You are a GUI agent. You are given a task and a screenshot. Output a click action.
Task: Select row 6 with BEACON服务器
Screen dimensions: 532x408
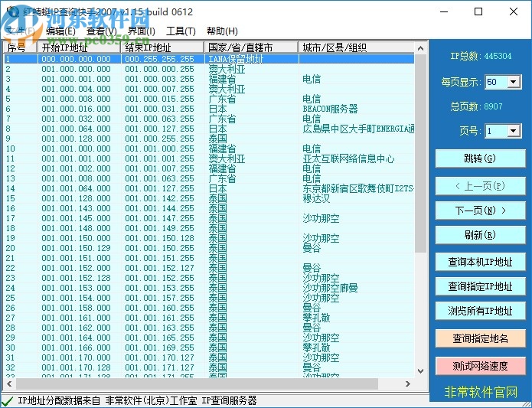click(x=209, y=109)
